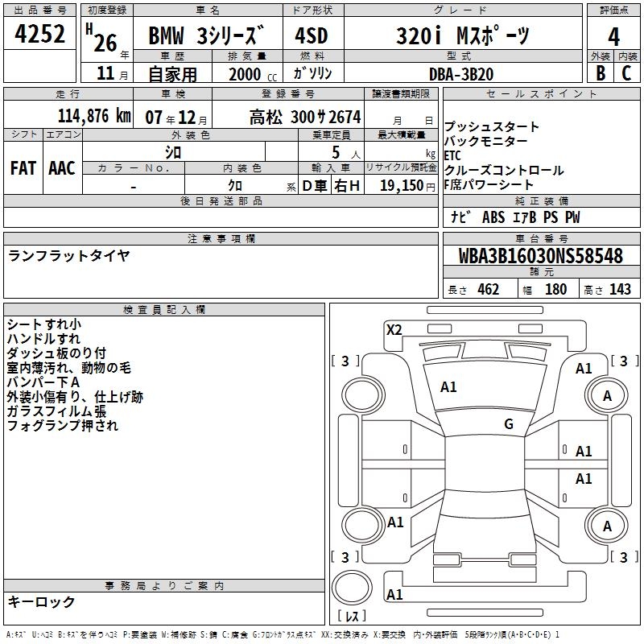Select sales point プッシュスタート
The height and width of the screenshot is (644, 644).
[x=492, y=126]
